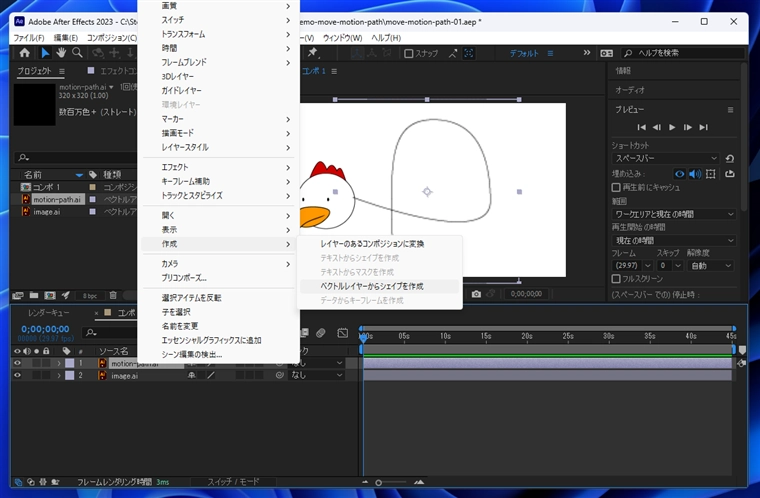The height and width of the screenshot is (498, 760).
Task: Enable the スナップ checkbox
Action: [409, 53]
